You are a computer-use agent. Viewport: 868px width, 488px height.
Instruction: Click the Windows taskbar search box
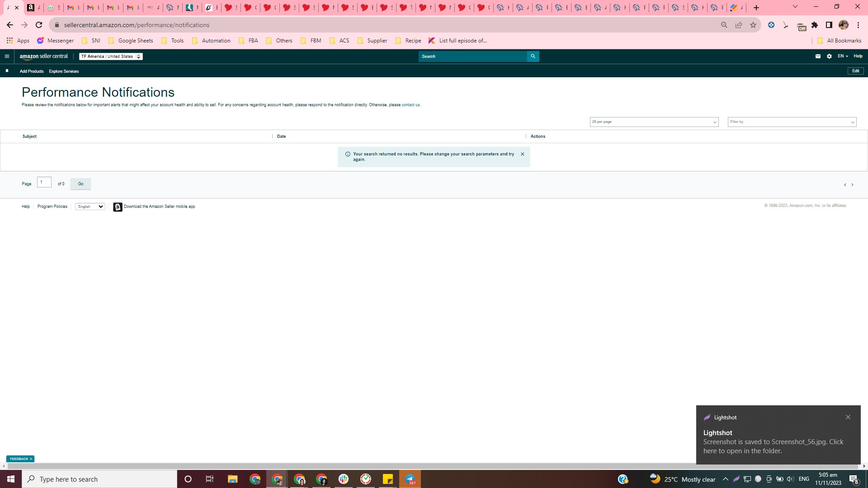point(99,479)
